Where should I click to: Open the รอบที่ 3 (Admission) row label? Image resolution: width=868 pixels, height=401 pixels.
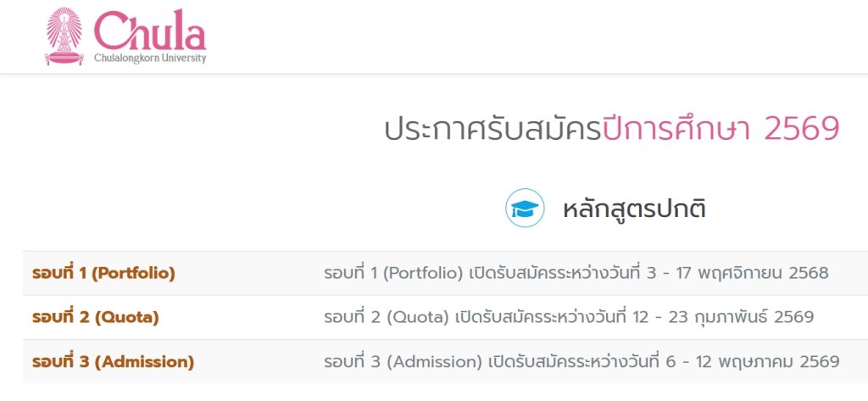[x=113, y=362]
